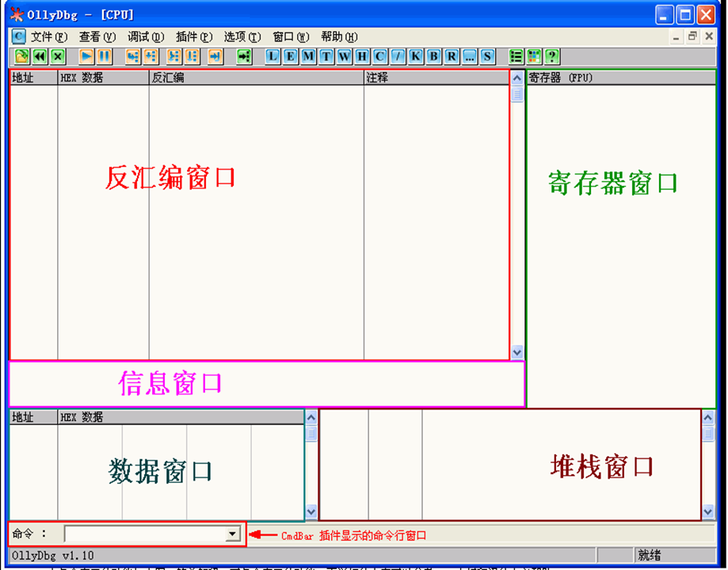The width and height of the screenshot is (728, 570).
Task: Click the Pause execution icon
Action: pyautogui.click(x=104, y=57)
